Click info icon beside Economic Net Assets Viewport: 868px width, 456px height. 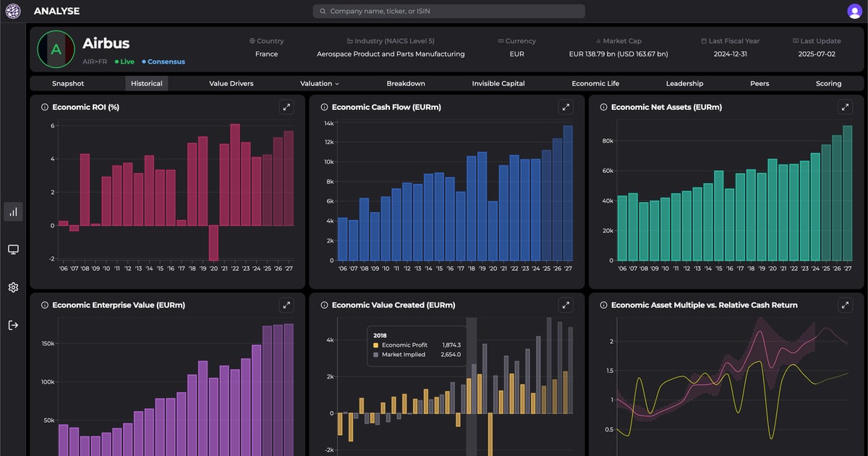(x=603, y=107)
